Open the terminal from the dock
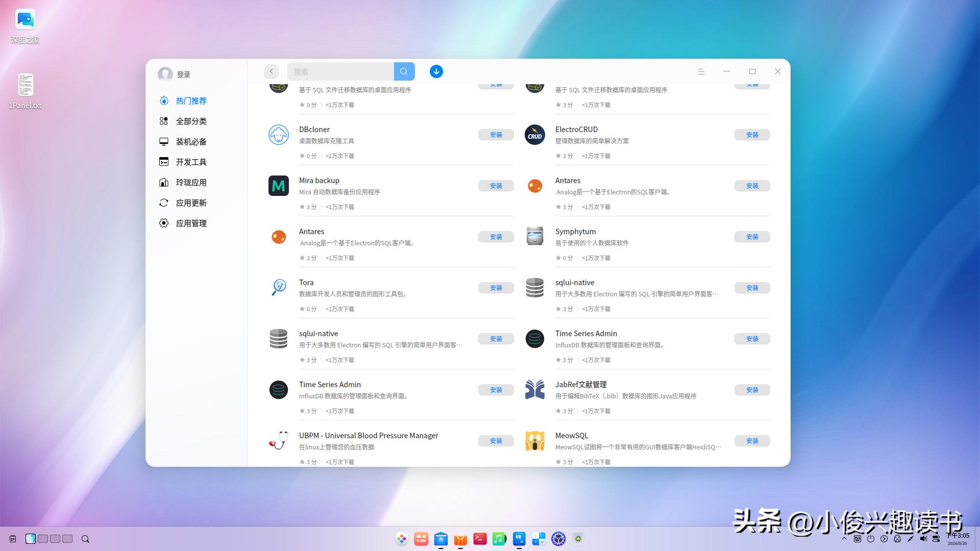980x551 pixels. 480,539
